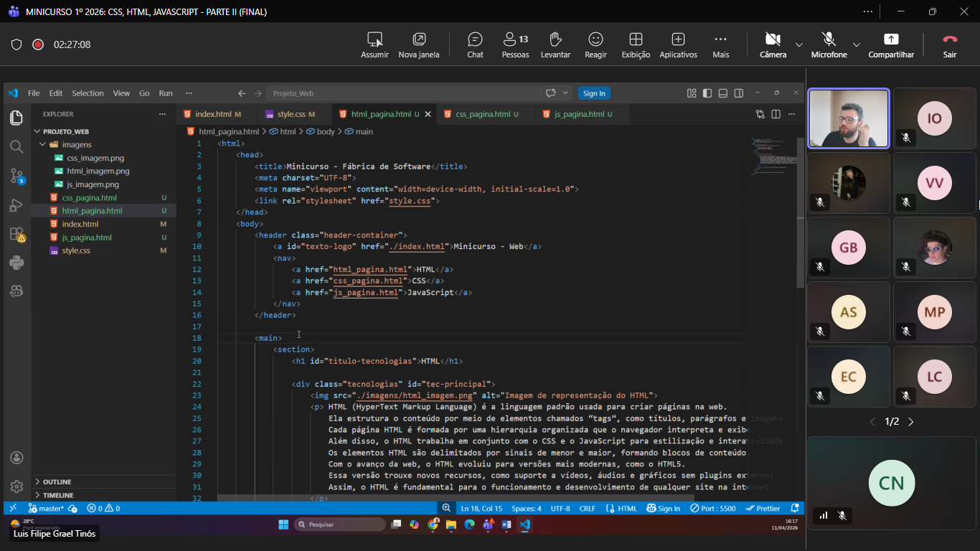Open the Windows Start menu
The width and height of the screenshot is (980, 551).
point(283,524)
